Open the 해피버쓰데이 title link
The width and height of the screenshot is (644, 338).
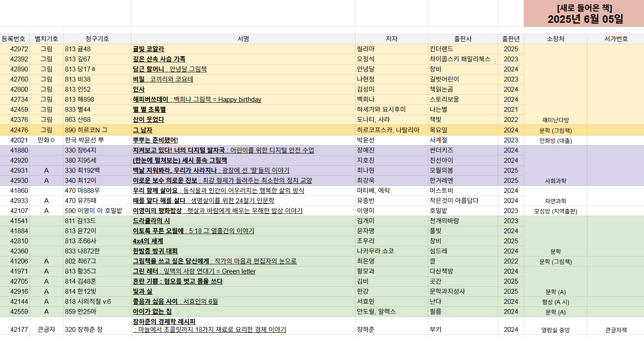[197, 100]
